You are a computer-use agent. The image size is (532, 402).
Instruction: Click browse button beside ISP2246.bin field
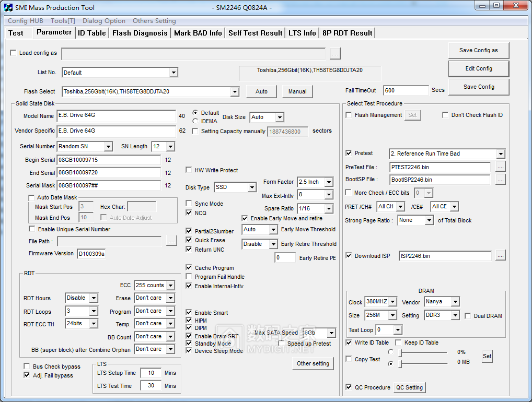pos(500,256)
